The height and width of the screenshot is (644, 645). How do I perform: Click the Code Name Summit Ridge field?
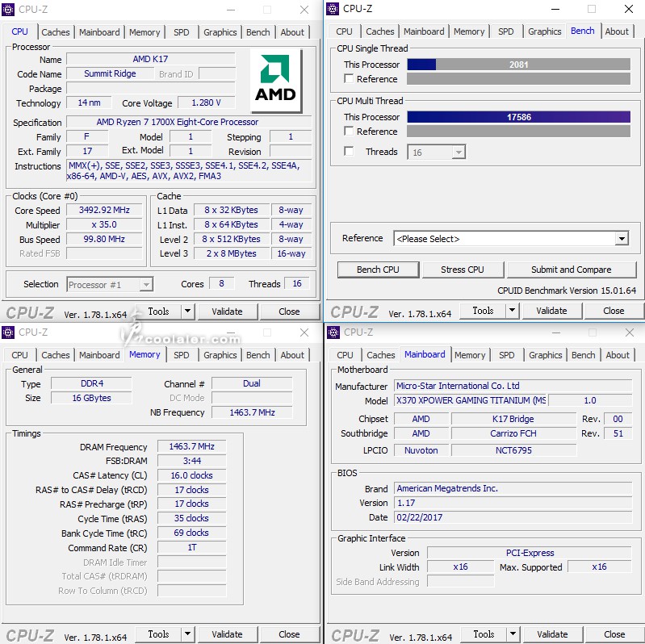[x=110, y=73]
